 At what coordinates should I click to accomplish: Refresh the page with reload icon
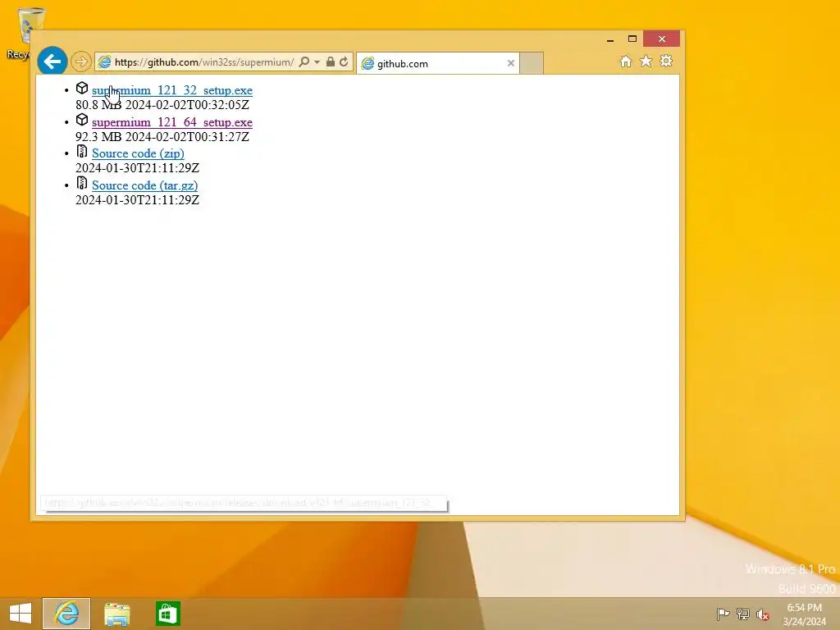coord(344,62)
